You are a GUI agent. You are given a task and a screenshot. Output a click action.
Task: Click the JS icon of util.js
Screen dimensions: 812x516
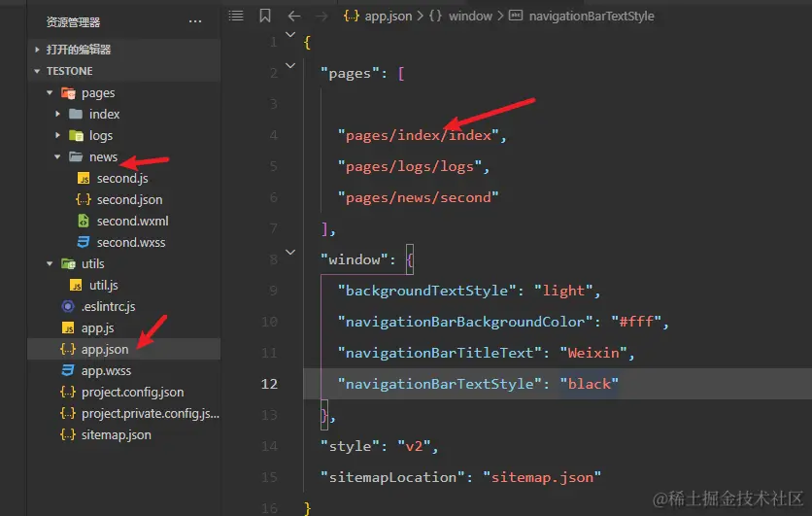(x=76, y=286)
